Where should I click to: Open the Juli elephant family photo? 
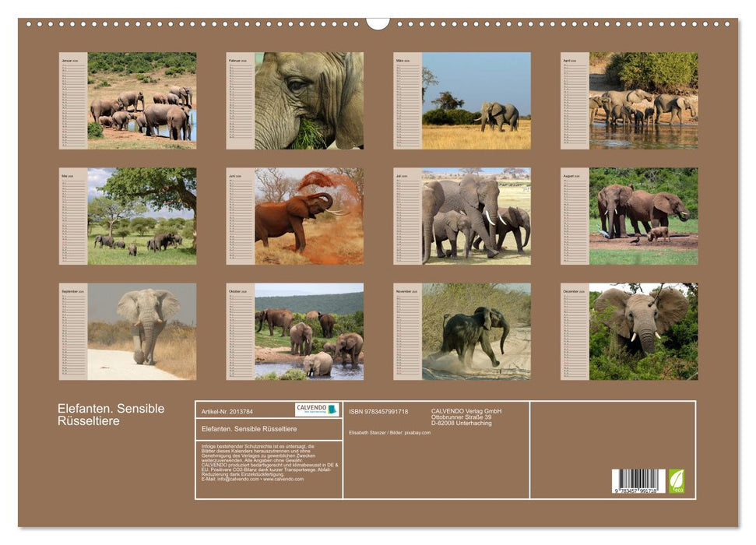476,216
